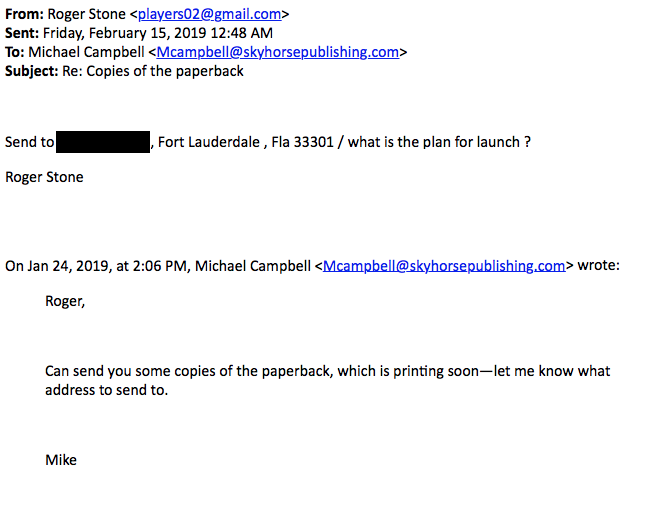Click the bold Sent: label
Screen dimensions: 649x505
(24, 33)
